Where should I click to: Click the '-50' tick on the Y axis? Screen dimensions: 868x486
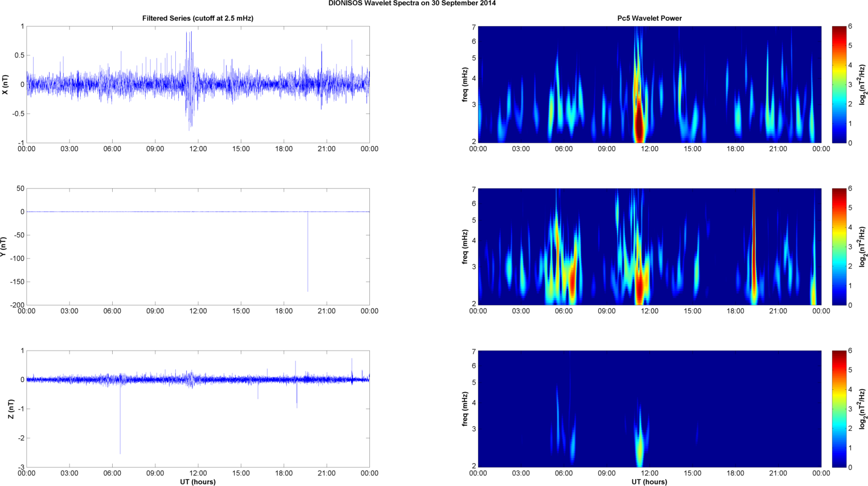point(18,235)
